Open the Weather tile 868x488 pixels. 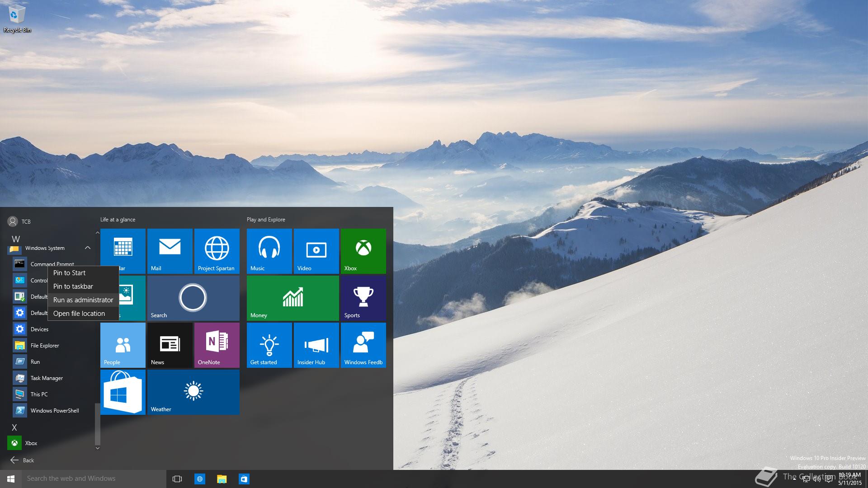point(193,392)
